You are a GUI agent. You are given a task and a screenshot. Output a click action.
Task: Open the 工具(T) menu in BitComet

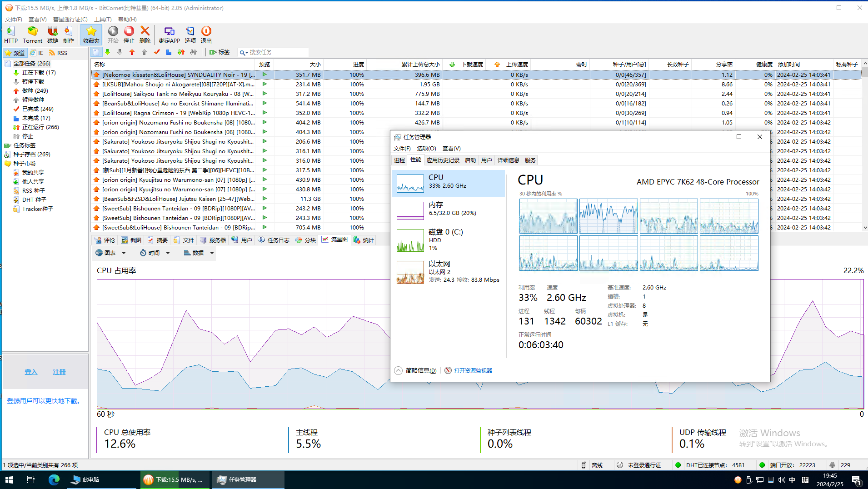tap(102, 19)
